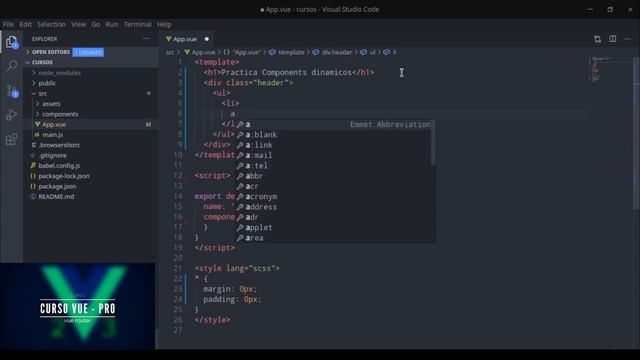This screenshot has height=360, width=640.
Task: Open the Run menu
Action: [x=111, y=24]
